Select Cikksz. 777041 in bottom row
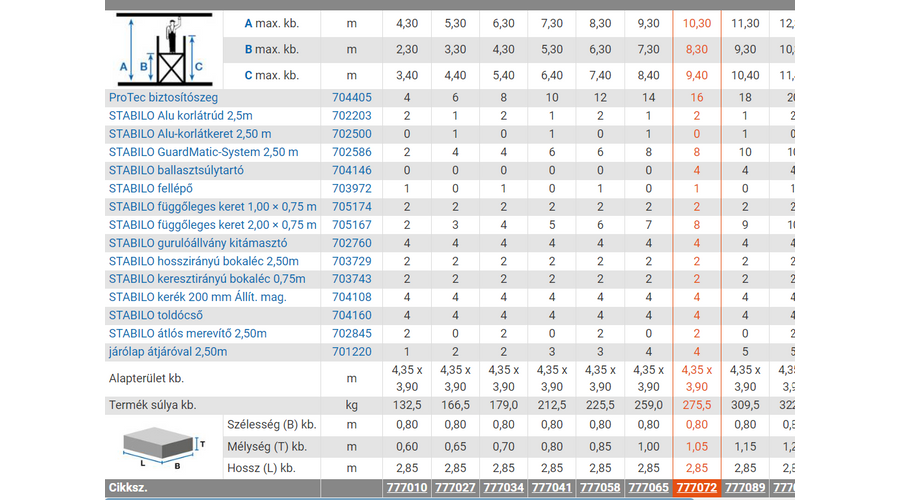The width and height of the screenshot is (900, 500). pos(552,488)
